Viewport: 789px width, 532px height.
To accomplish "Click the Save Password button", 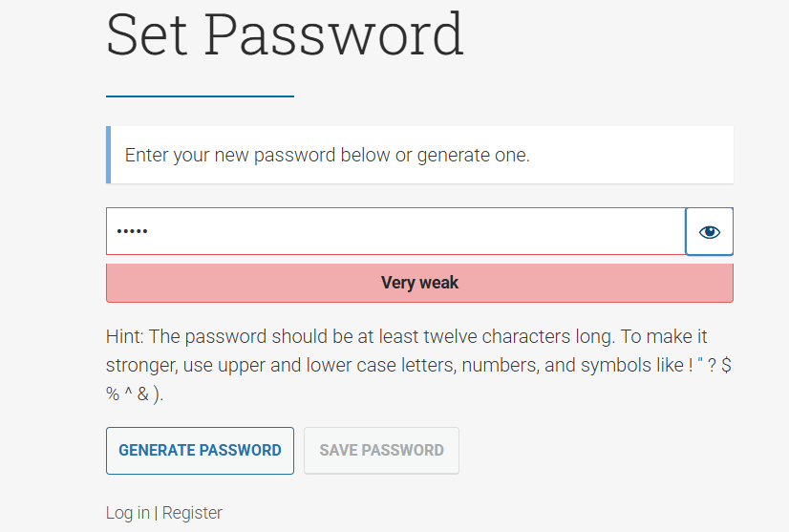I will click(x=381, y=451).
